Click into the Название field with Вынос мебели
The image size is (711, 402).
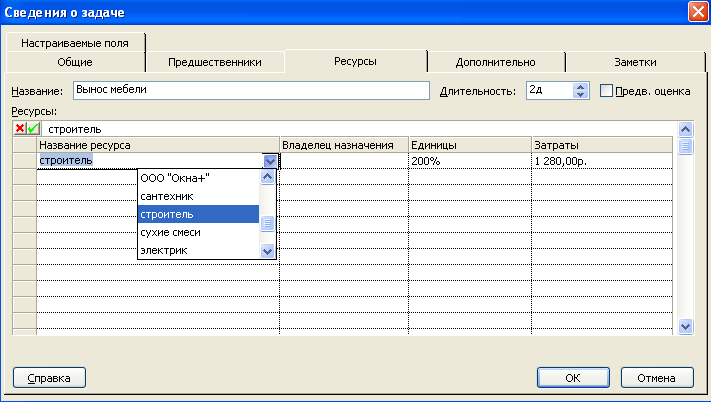tap(251, 90)
